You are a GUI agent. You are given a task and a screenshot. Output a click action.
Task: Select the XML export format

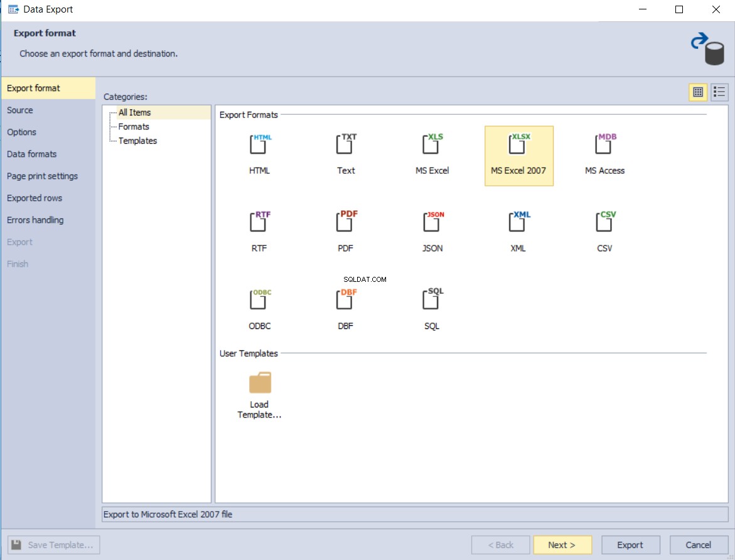(x=519, y=222)
